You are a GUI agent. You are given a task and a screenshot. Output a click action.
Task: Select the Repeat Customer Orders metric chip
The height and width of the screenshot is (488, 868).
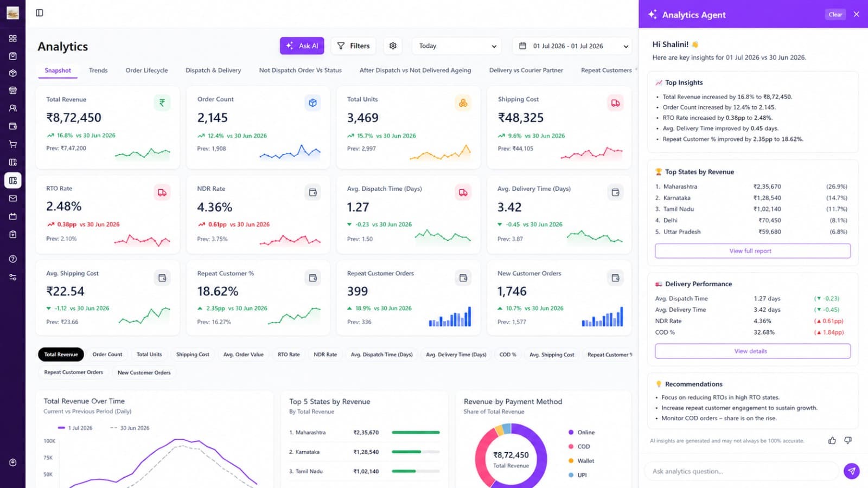73,373
